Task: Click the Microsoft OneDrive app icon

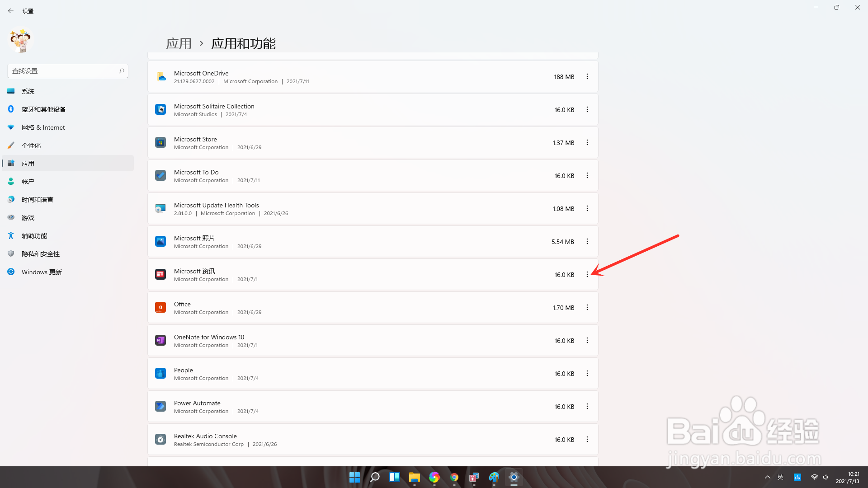Action: click(x=160, y=77)
